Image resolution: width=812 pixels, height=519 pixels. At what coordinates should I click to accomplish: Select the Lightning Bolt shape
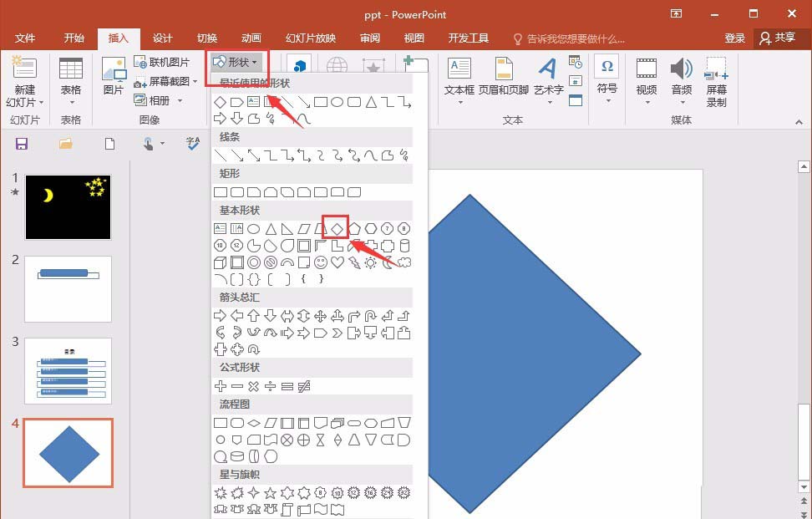click(x=354, y=262)
